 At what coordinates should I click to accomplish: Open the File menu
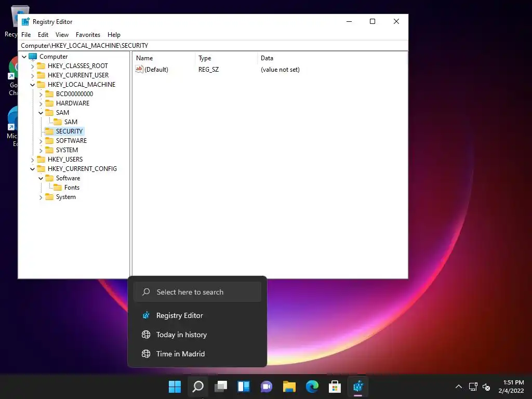pyautogui.click(x=26, y=35)
